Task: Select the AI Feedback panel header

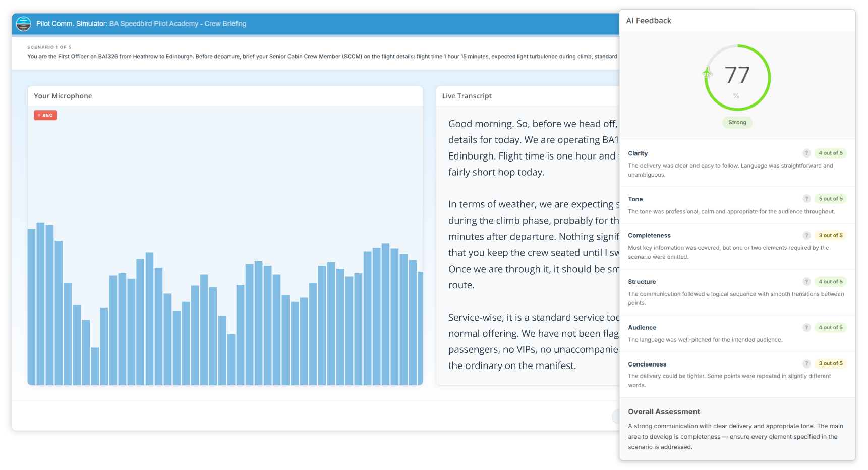Action: [x=649, y=21]
